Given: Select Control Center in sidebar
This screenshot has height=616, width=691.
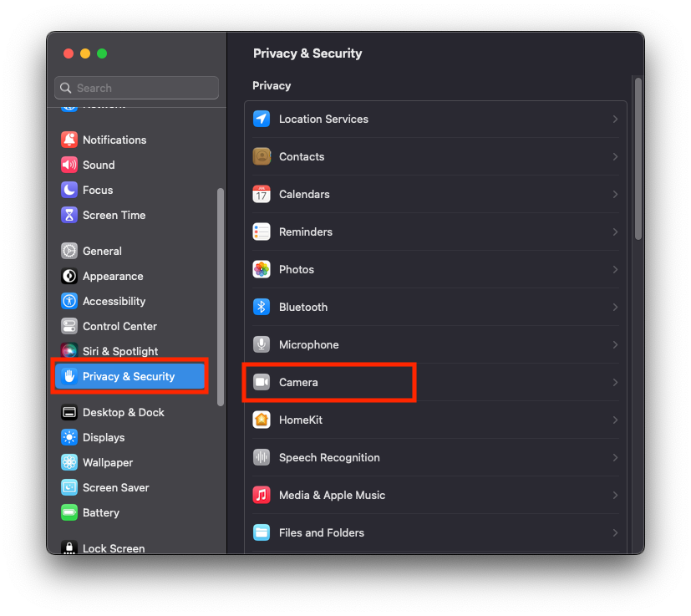Looking at the screenshot, I should 119,326.
